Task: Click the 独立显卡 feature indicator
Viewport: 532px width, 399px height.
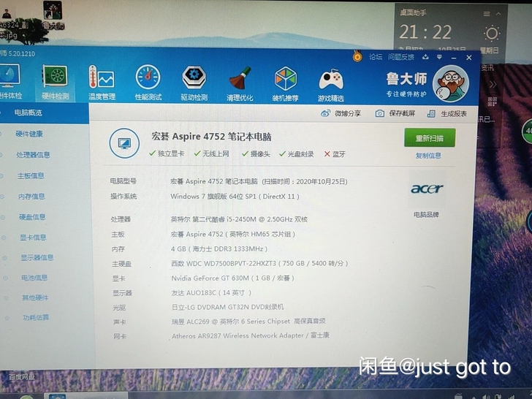Action: [x=167, y=153]
